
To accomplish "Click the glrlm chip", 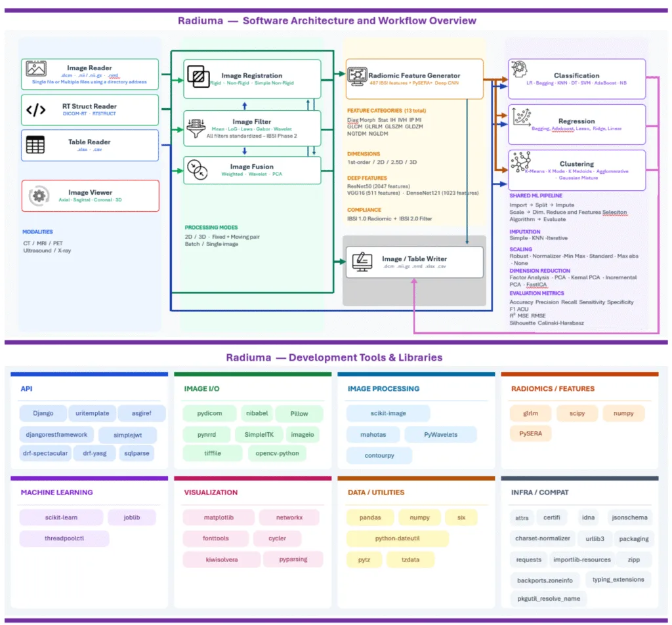I will point(530,413).
